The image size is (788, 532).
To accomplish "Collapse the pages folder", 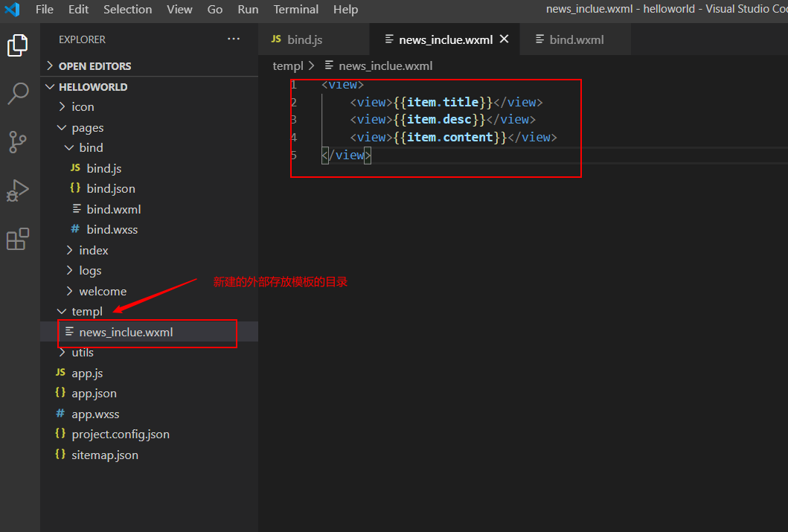I will point(62,127).
